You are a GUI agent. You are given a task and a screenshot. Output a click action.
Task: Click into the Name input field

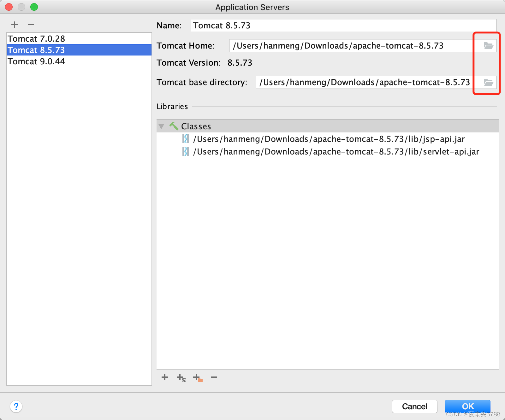(343, 26)
